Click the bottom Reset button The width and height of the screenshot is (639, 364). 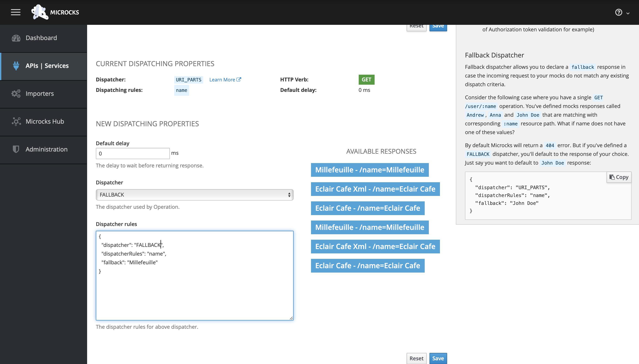point(416,358)
